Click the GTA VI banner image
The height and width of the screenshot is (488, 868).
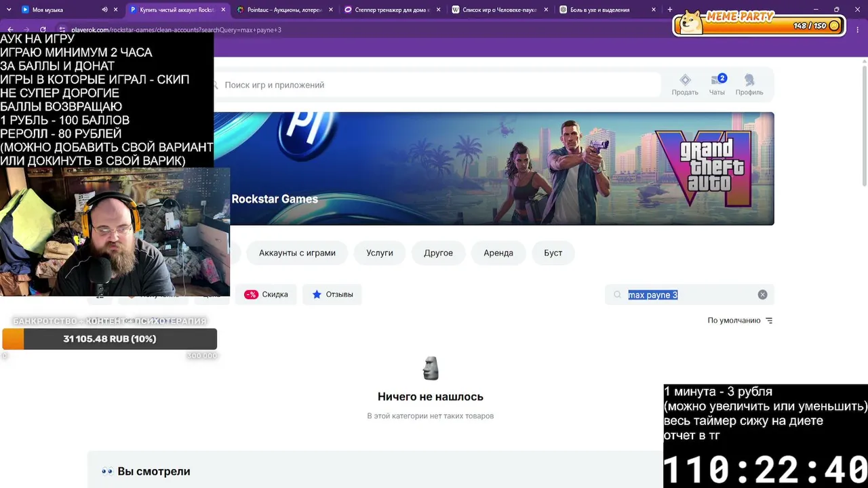tap(494, 168)
